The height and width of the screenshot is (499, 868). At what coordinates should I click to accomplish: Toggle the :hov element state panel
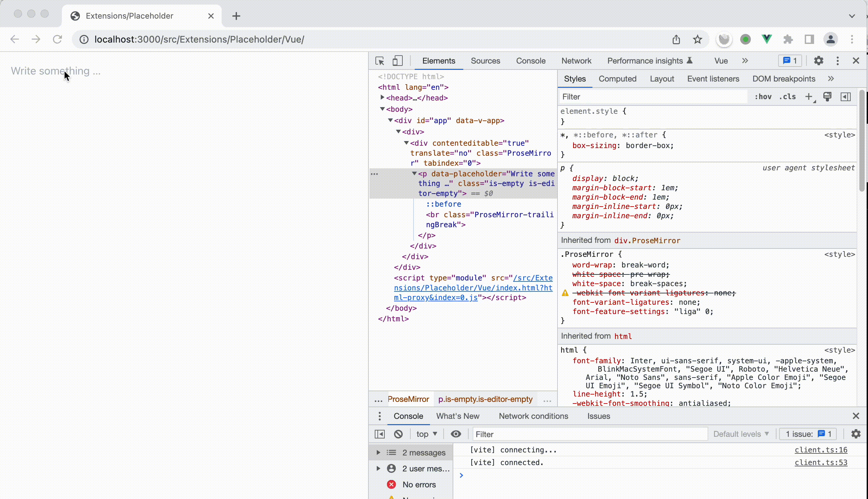(763, 97)
